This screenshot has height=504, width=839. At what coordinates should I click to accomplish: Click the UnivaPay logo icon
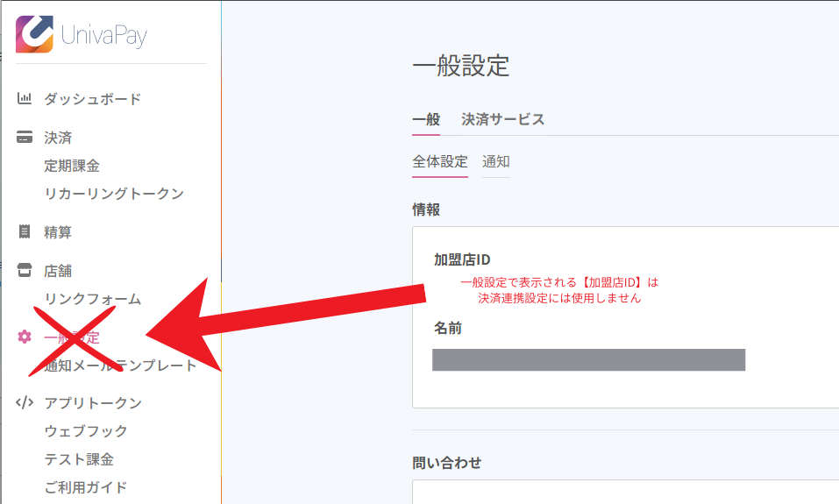[34, 34]
